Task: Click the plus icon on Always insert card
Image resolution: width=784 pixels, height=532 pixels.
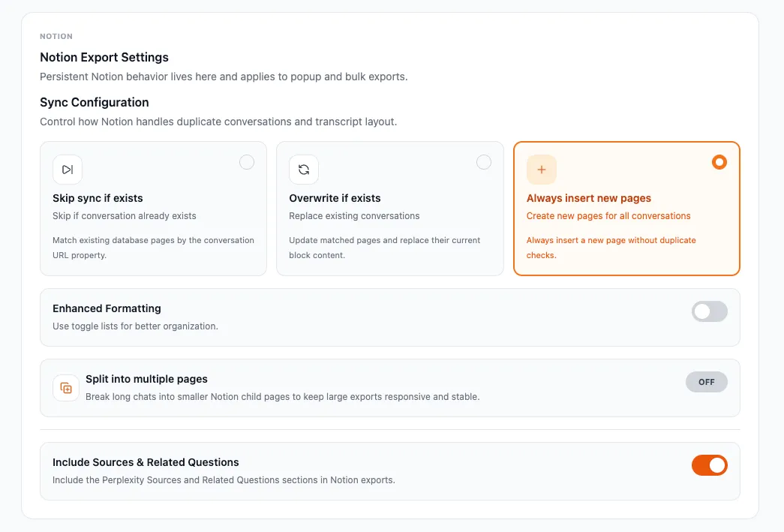Action: [x=542, y=170]
